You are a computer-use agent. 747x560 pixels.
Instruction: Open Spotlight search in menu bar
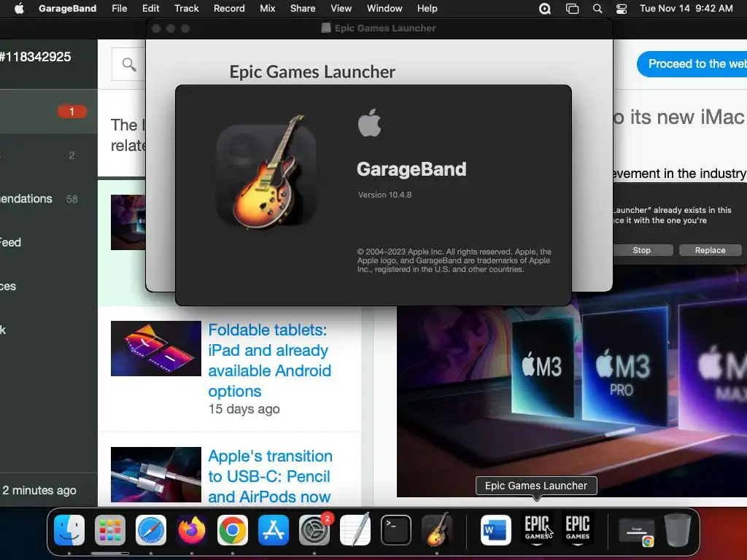coord(597,9)
